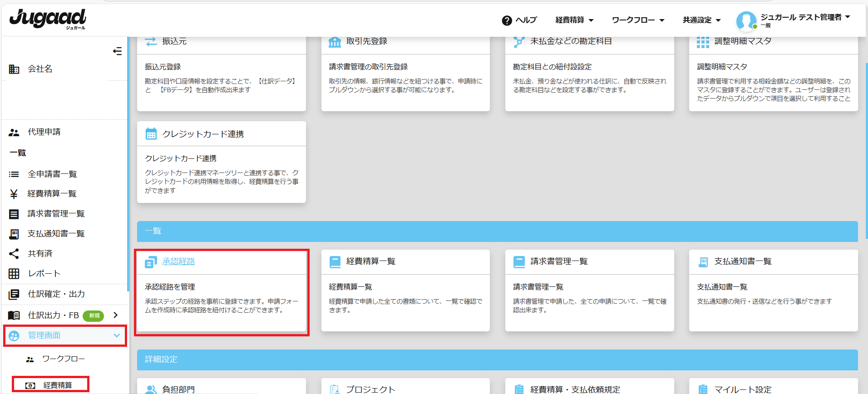Click the user avatar icon
The height and width of the screenshot is (394, 868).
pyautogui.click(x=746, y=21)
